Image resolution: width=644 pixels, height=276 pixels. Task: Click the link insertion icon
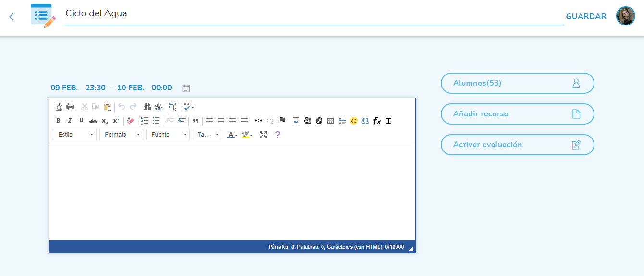(x=258, y=121)
